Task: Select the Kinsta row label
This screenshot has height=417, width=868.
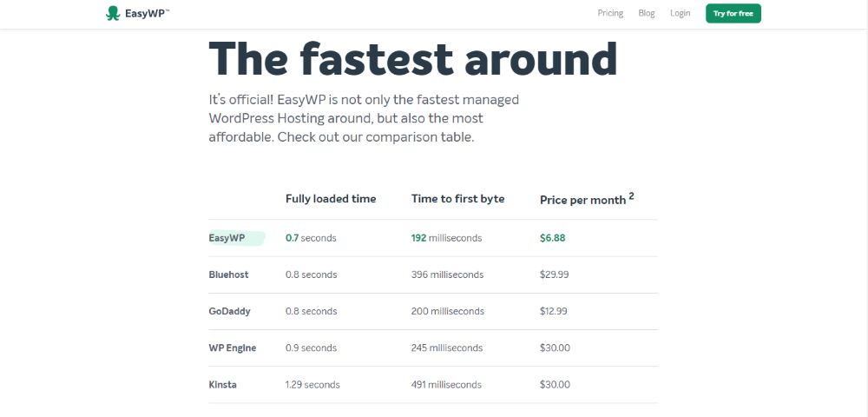Action: click(222, 384)
